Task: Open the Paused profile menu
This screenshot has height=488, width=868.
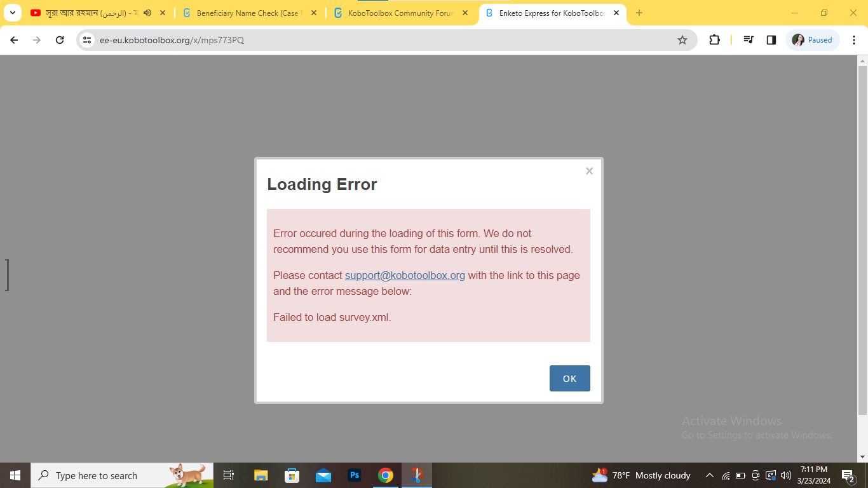Action: click(813, 40)
